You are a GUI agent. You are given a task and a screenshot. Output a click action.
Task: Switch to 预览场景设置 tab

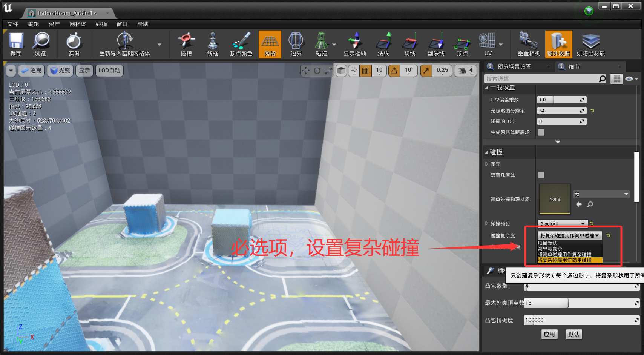[518, 67]
